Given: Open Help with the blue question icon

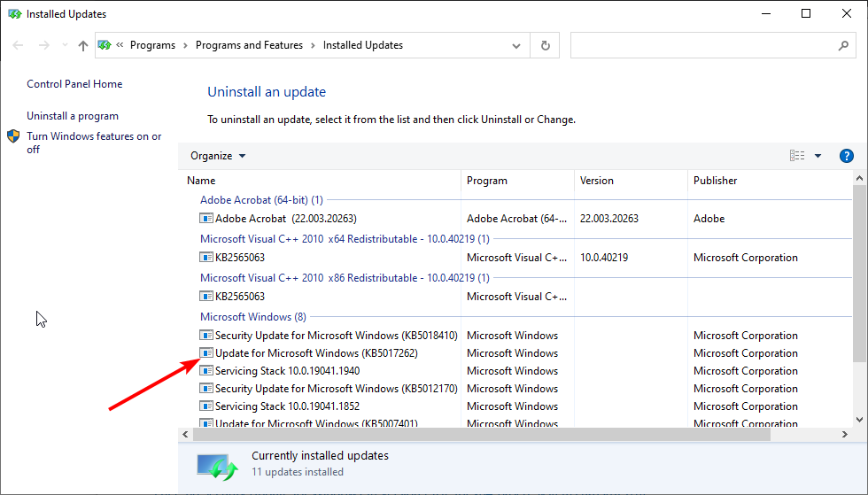Looking at the screenshot, I should 847,156.
